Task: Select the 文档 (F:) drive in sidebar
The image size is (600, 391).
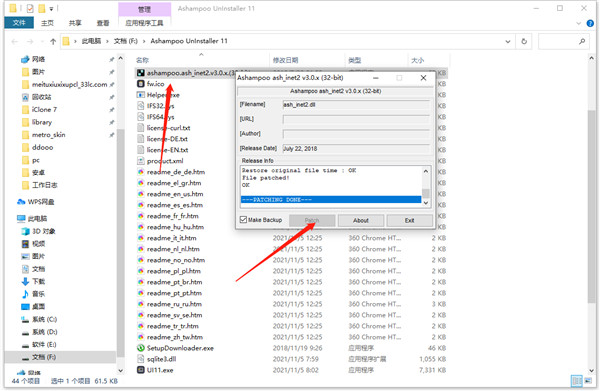Action: click(60, 357)
